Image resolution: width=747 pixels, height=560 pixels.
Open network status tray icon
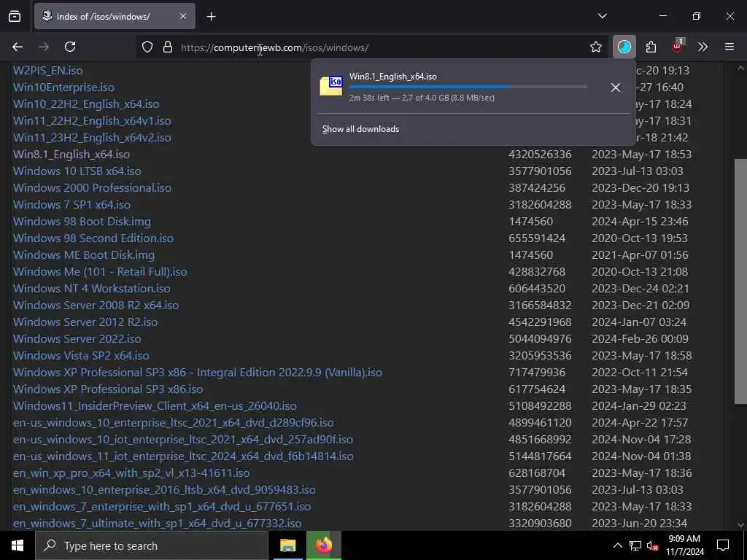(x=635, y=545)
